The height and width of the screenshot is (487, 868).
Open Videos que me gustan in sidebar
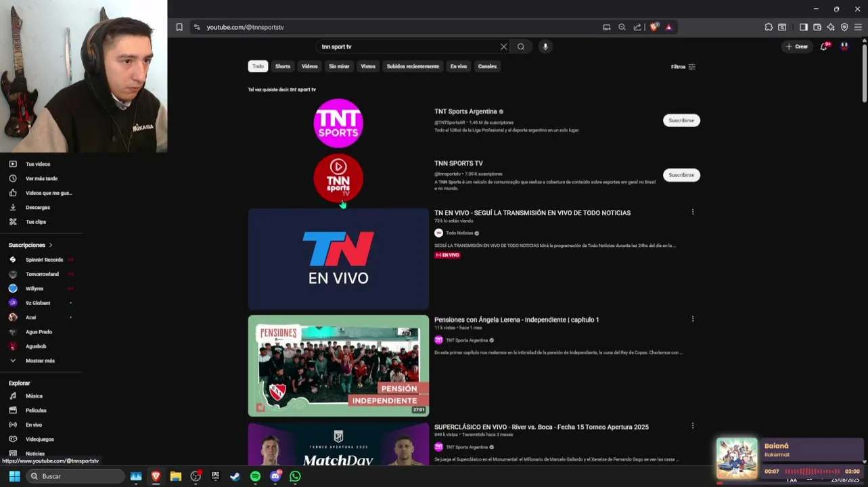coord(49,193)
